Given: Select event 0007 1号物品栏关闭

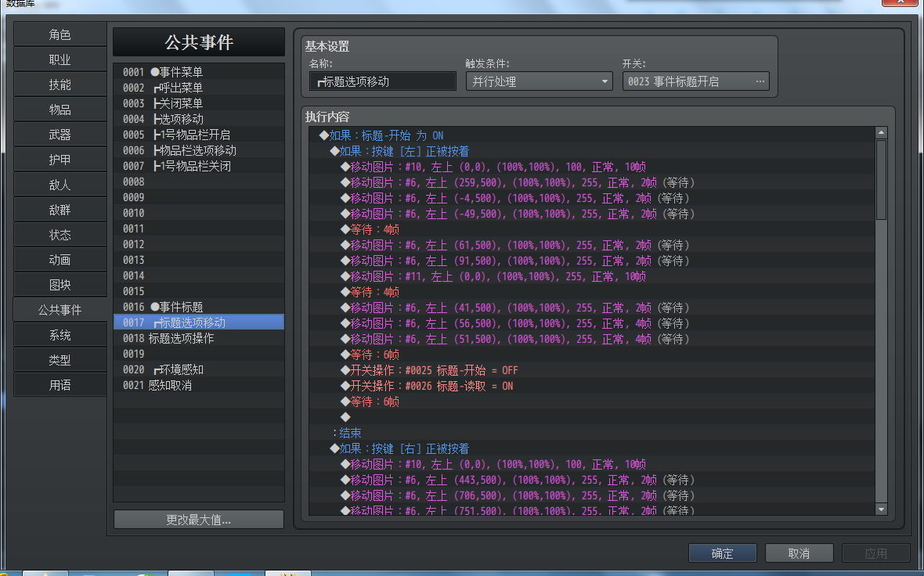Looking at the screenshot, I should pos(199,166).
